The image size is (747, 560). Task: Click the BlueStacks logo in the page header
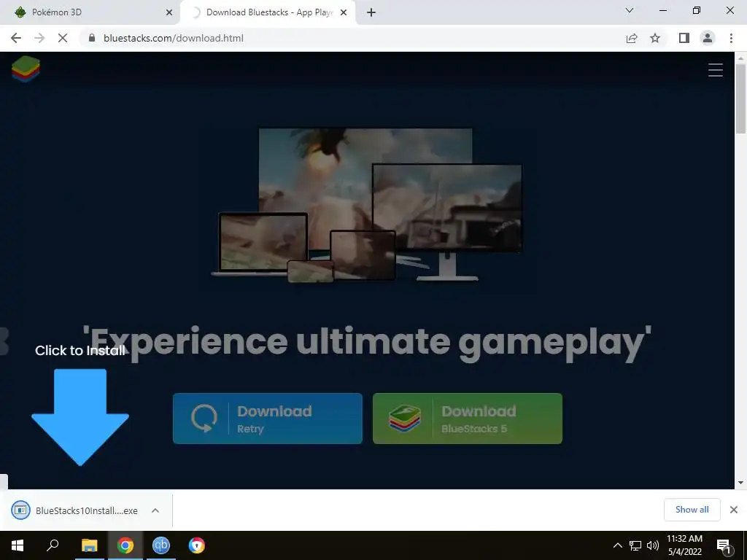[26, 69]
